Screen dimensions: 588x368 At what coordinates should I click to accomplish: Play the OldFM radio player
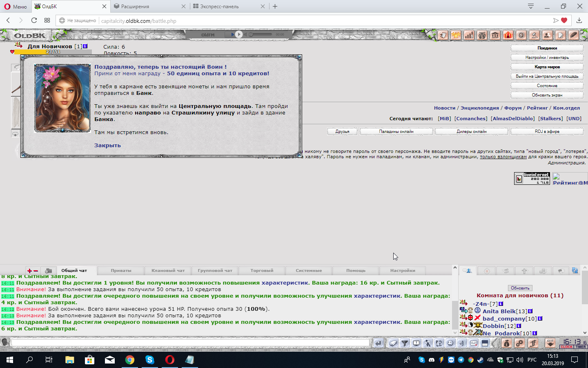pos(239,35)
